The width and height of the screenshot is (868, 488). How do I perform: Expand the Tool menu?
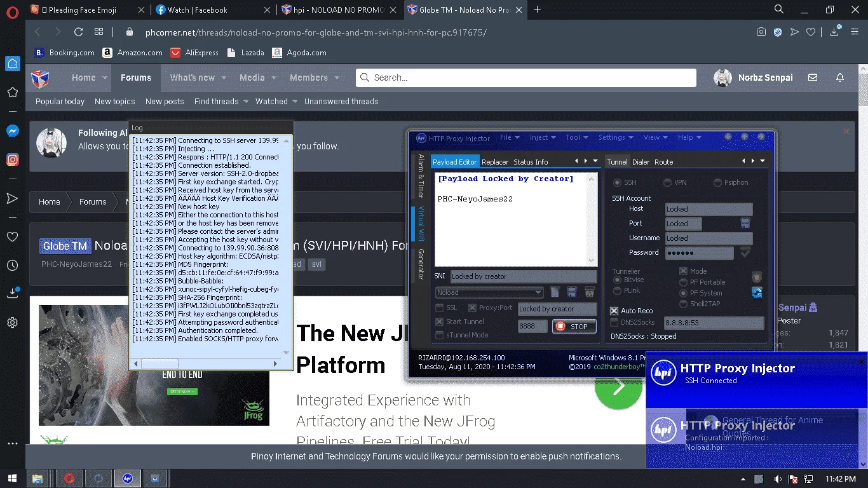577,138
